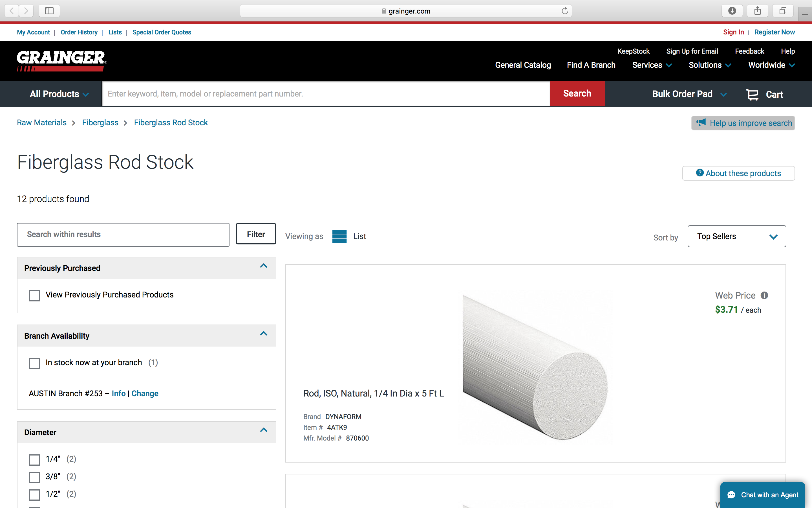This screenshot has width=812, height=508.
Task: Open Special Order Quotes link
Action: pyautogui.click(x=162, y=32)
